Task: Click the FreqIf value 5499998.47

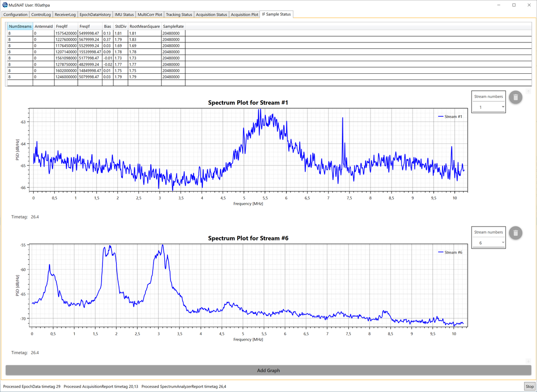Action: 89,33
